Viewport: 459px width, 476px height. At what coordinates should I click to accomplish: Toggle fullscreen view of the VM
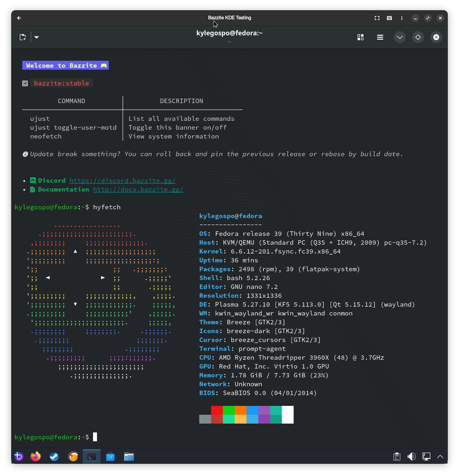click(377, 18)
